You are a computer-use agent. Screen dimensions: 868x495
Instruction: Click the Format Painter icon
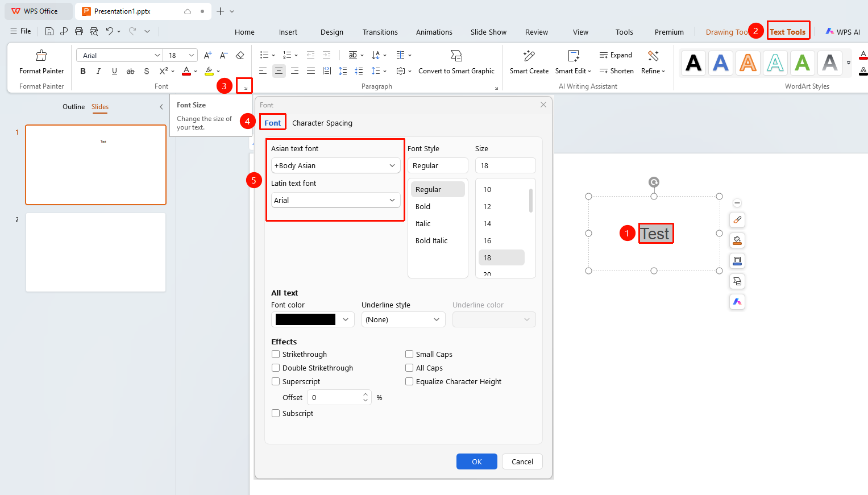point(41,56)
